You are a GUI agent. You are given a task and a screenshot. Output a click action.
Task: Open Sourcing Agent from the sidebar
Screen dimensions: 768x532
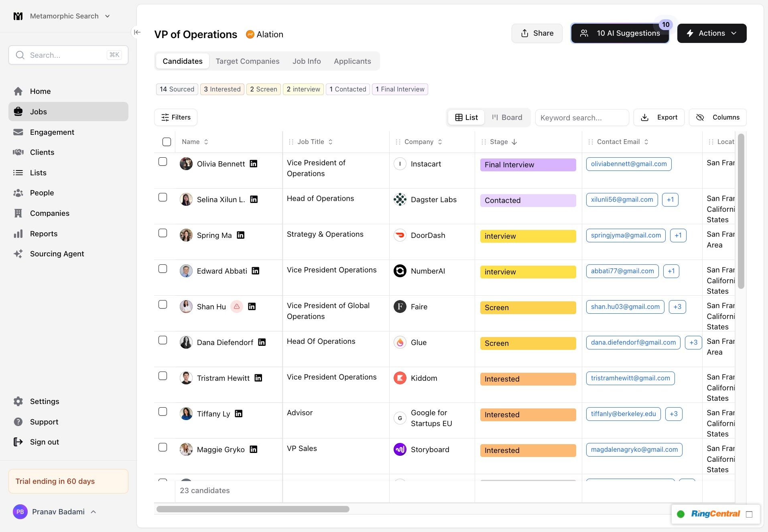57,254
